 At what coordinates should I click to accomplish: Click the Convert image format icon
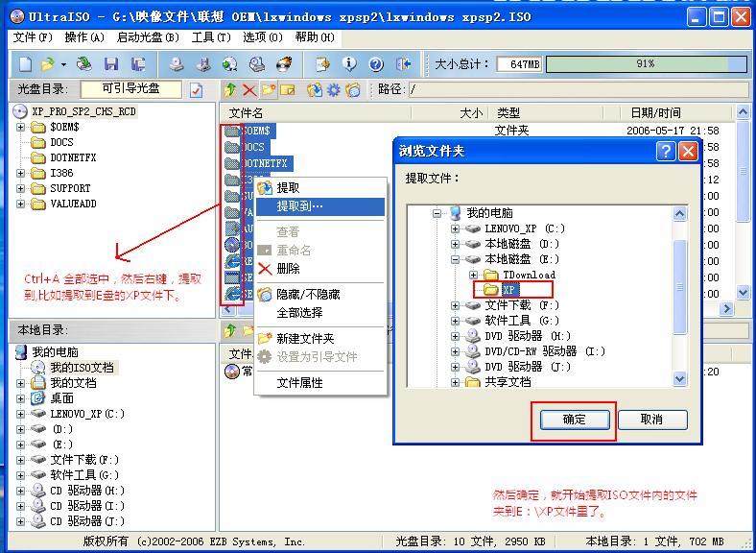230,63
